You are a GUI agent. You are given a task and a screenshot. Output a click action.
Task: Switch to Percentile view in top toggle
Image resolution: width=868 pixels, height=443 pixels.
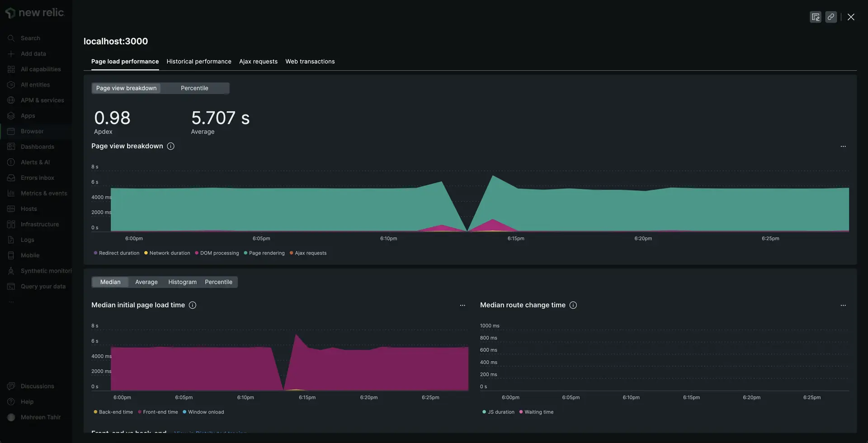(x=194, y=88)
